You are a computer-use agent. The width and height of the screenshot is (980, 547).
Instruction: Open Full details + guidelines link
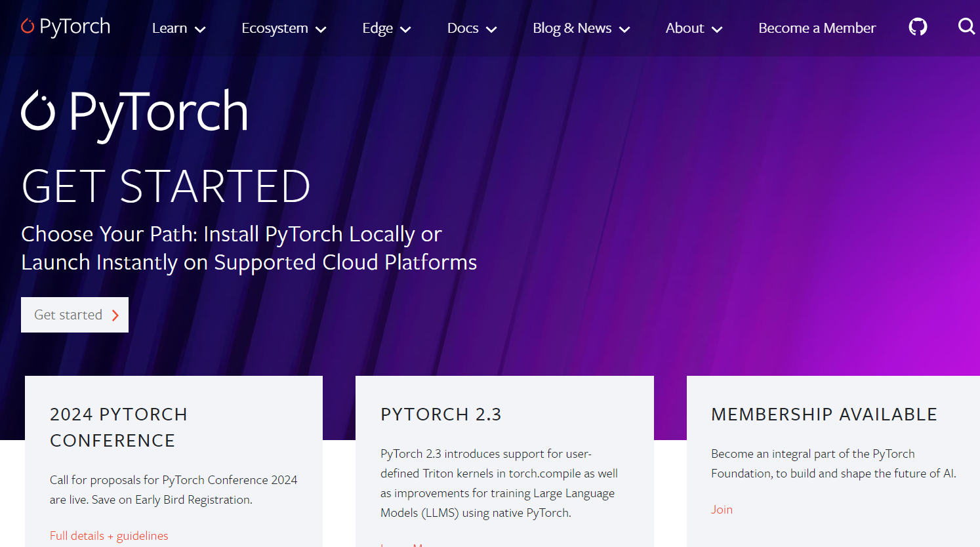point(109,536)
